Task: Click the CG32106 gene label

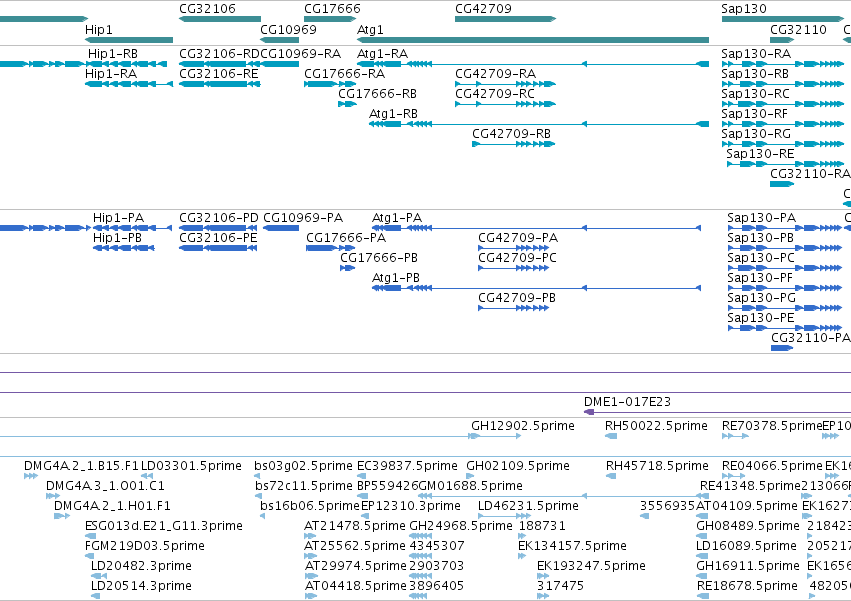Action: click(207, 9)
